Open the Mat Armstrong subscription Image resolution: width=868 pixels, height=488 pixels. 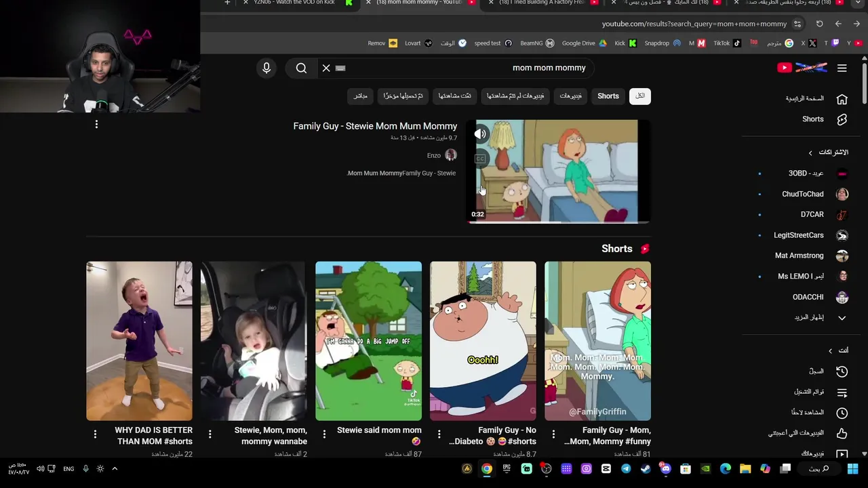(x=803, y=256)
